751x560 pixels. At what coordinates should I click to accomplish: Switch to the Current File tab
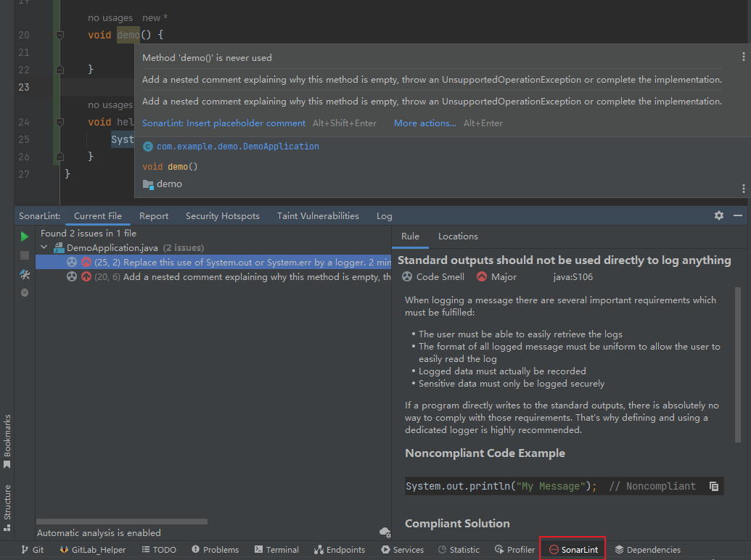[x=98, y=216]
